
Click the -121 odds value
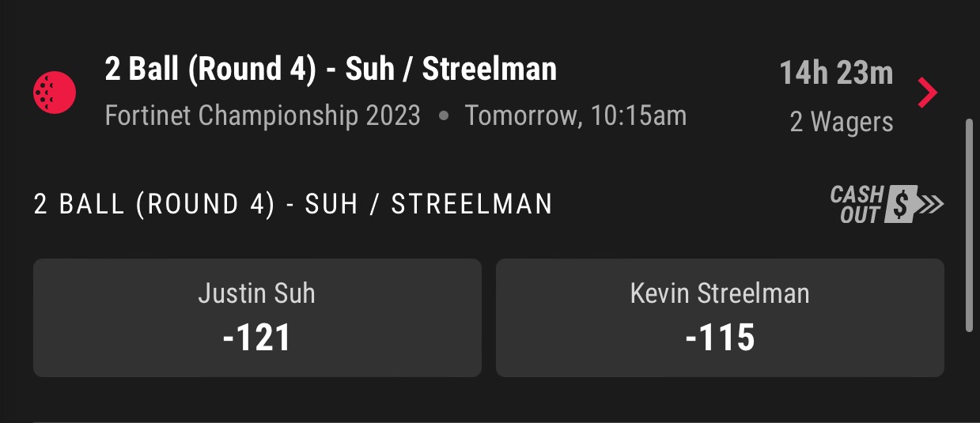(x=257, y=338)
